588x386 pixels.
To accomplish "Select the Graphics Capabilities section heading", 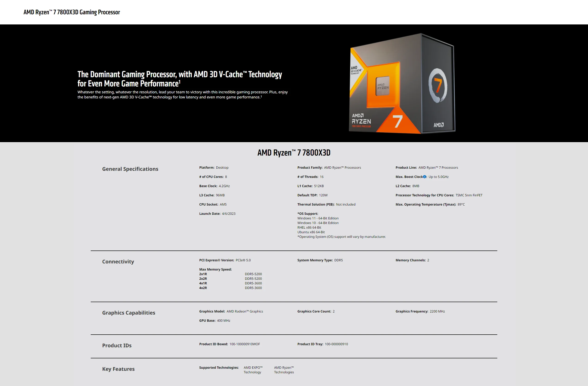I will point(128,313).
